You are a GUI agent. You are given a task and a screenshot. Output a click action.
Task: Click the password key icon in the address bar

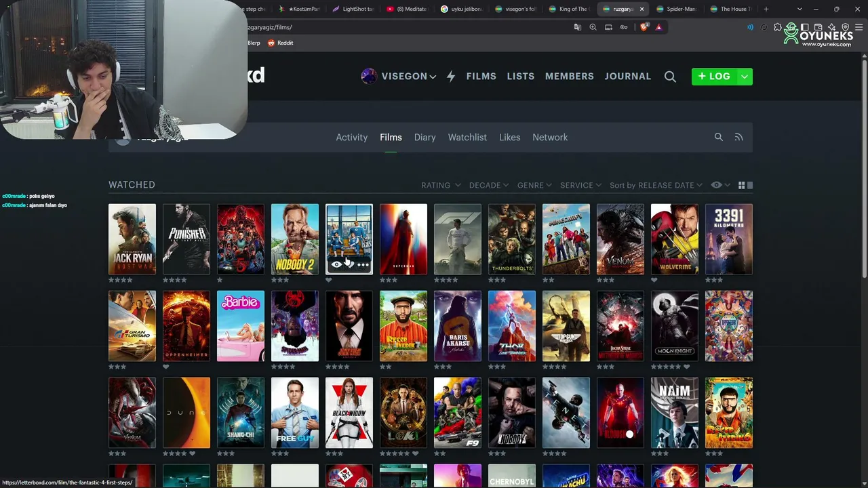(624, 27)
